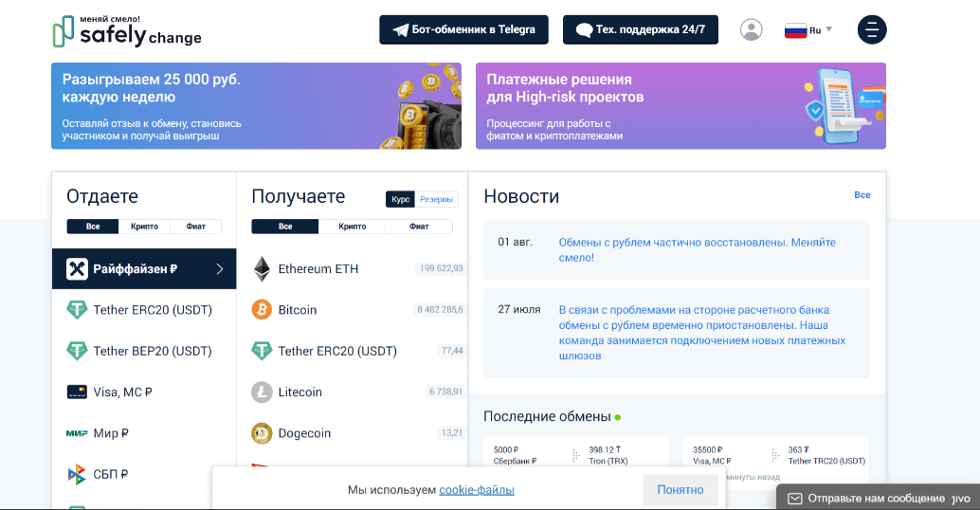Screen dimensions: 980x510
Task: Toggle Резервы view in Получаете
Action: click(436, 199)
